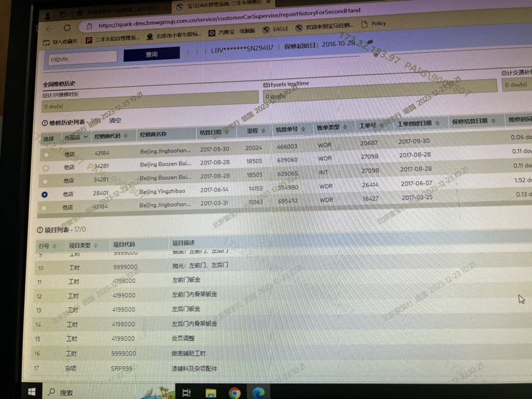Close the 宝马DMS管理系统 browser tab
The width and height of the screenshot is (532, 399).
[x=268, y=2]
